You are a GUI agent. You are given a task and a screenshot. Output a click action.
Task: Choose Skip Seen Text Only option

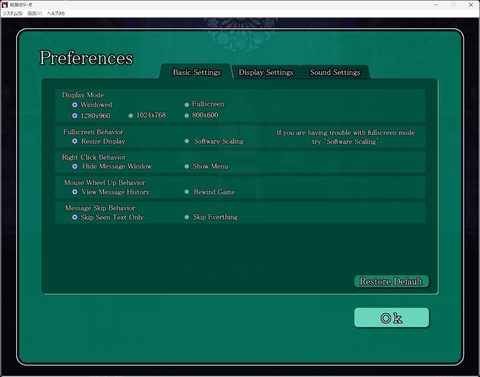[x=108, y=217]
